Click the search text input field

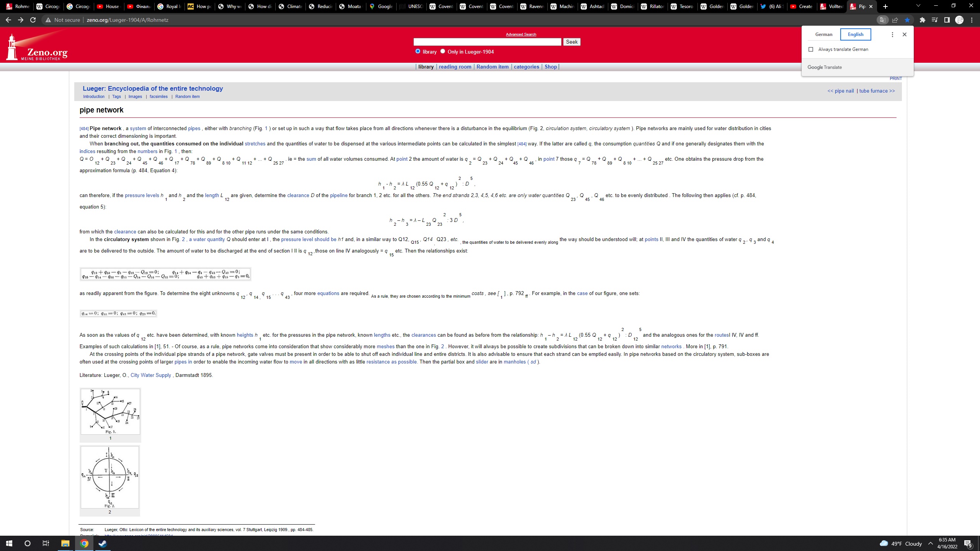pos(487,42)
